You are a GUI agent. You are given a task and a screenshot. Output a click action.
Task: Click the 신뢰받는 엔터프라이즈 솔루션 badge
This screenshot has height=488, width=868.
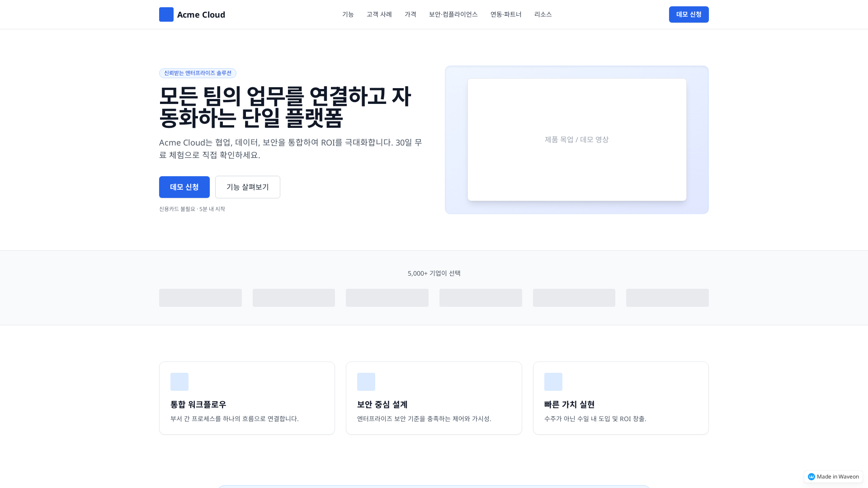198,73
